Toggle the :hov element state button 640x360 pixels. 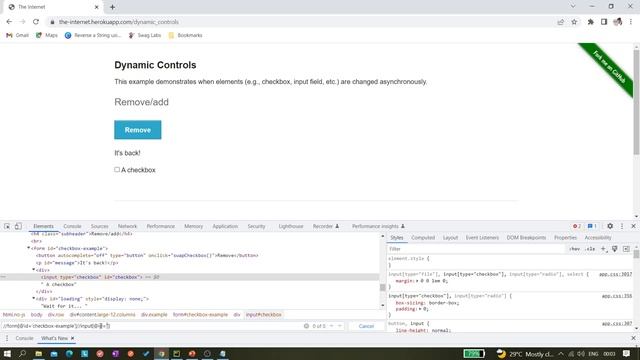click(x=574, y=249)
